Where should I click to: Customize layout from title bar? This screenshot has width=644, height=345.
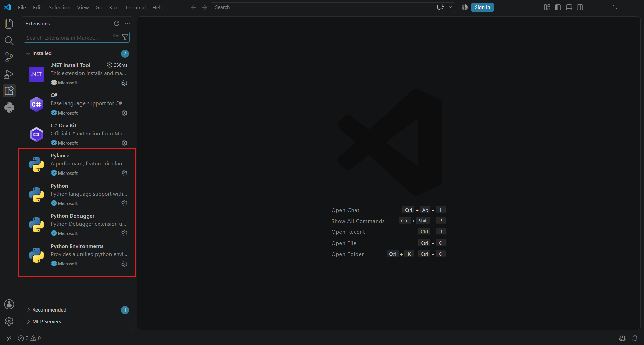click(x=547, y=7)
